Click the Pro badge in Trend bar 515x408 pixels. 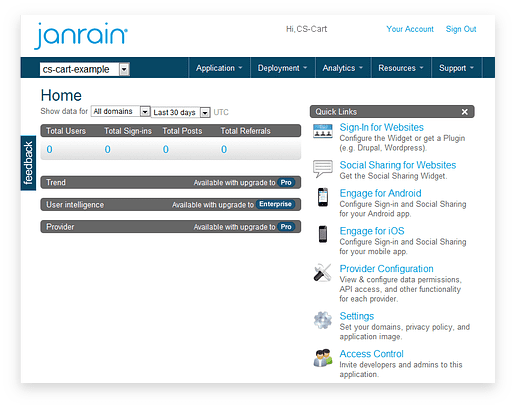click(x=286, y=183)
